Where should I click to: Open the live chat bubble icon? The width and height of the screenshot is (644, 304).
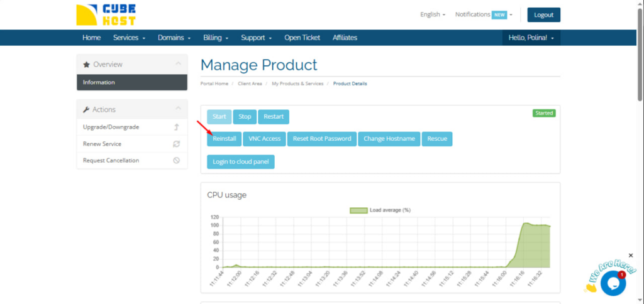(x=613, y=283)
